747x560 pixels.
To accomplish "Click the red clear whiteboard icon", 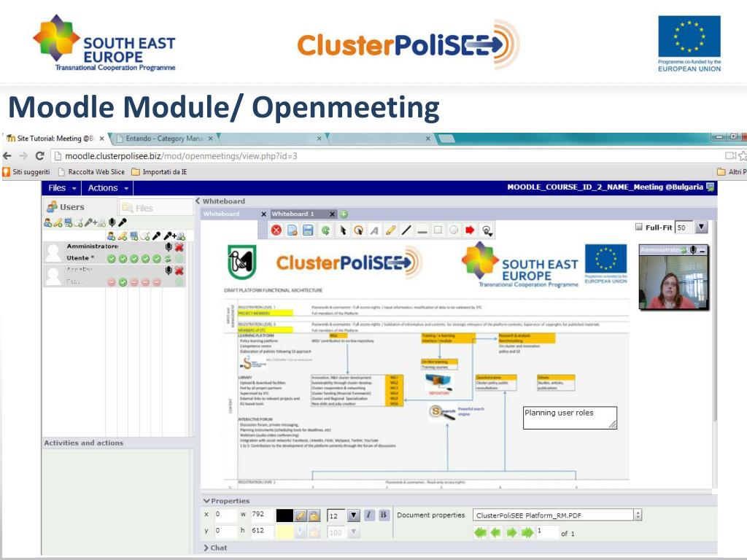I will click(x=276, y=230).
